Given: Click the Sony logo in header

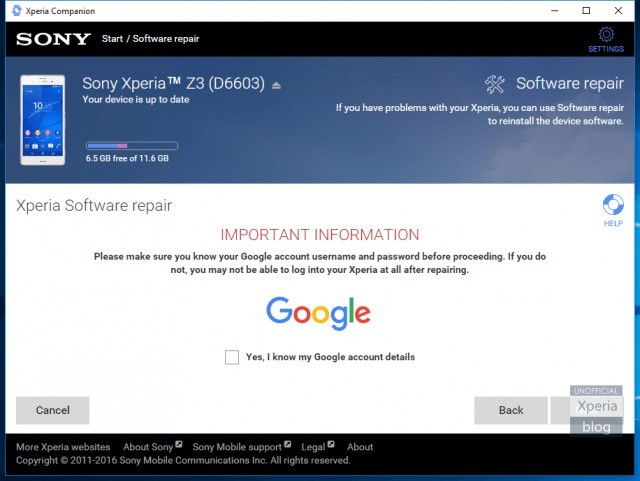Looking at the screenshot, I should click(x=52, y=39).
